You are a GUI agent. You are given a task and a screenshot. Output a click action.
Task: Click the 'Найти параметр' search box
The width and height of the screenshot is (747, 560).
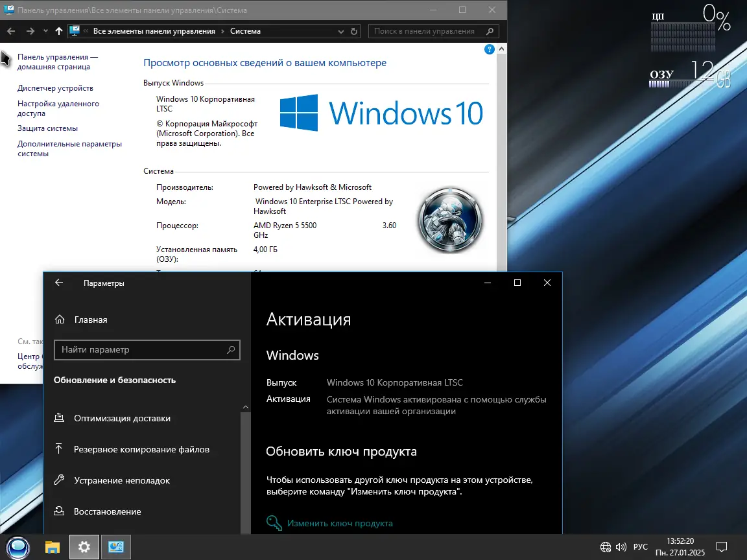[147, 349]
